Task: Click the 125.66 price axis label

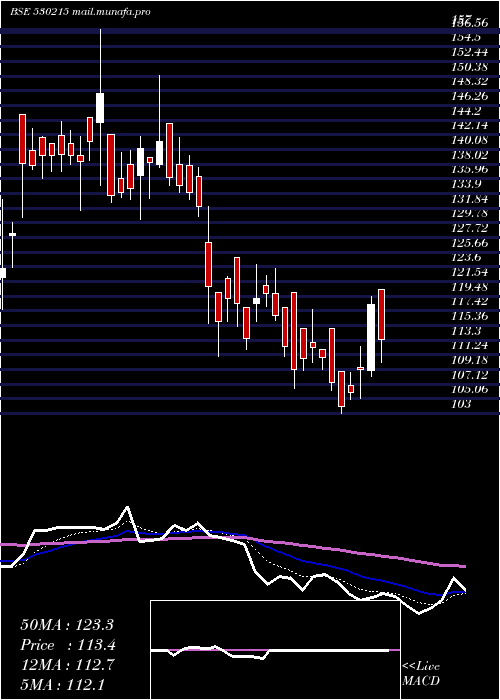Action: pos(469,243)
